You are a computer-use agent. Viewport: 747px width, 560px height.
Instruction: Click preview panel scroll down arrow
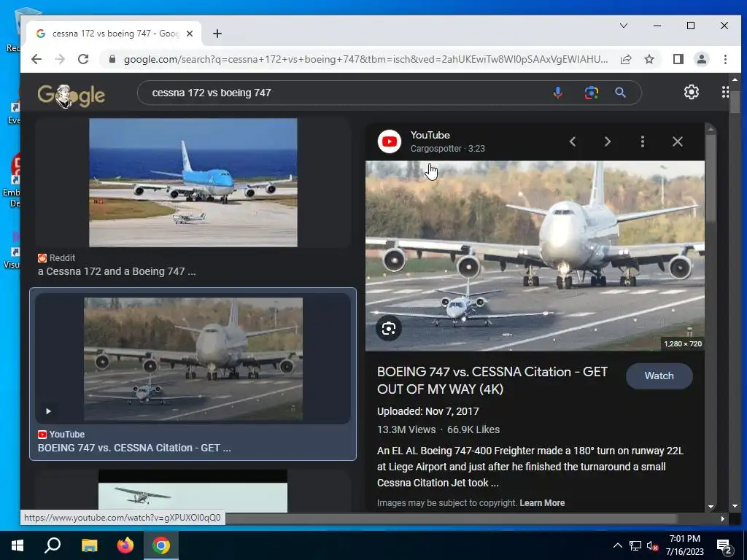[711, 507]
